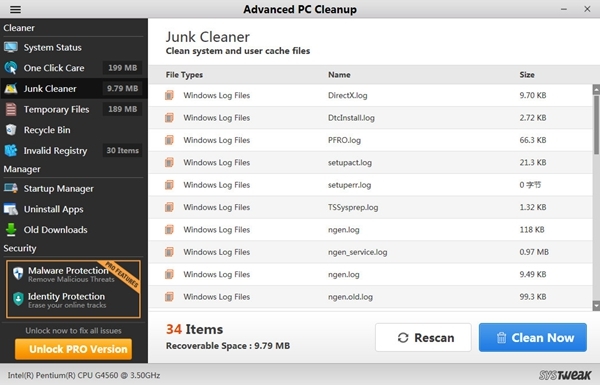Click the Identity Protection shield icon
This screenshot has height=385, width=600.
coord(18,299)
